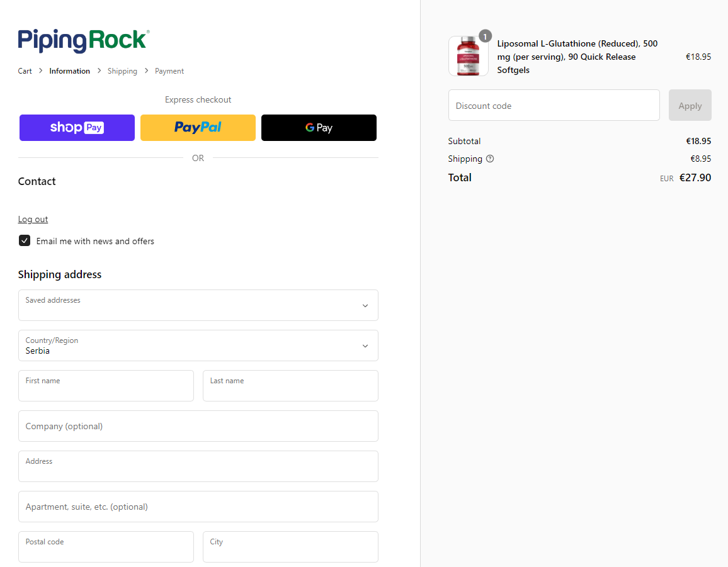Click the Shipping address heading
Screen dimensions: 728x567
click(59, 274)
